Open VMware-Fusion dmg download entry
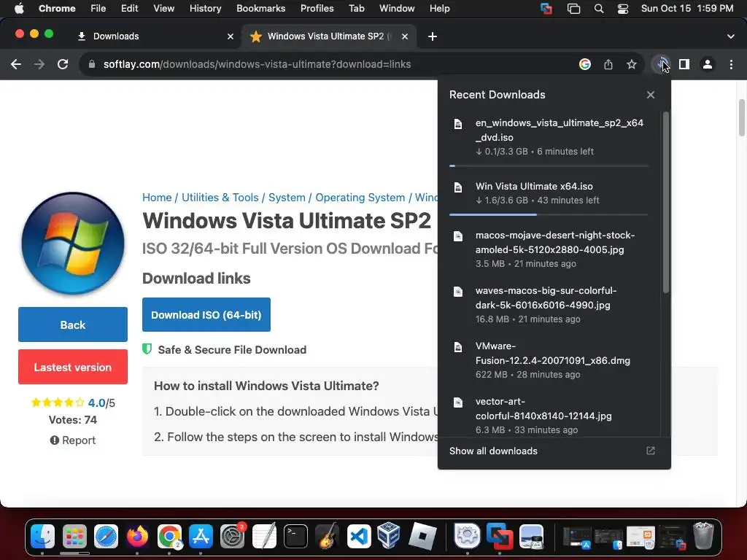 [549, 360]
